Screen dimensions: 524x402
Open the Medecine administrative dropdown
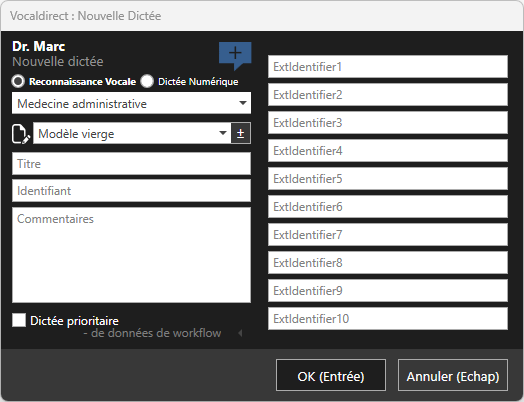131,103
